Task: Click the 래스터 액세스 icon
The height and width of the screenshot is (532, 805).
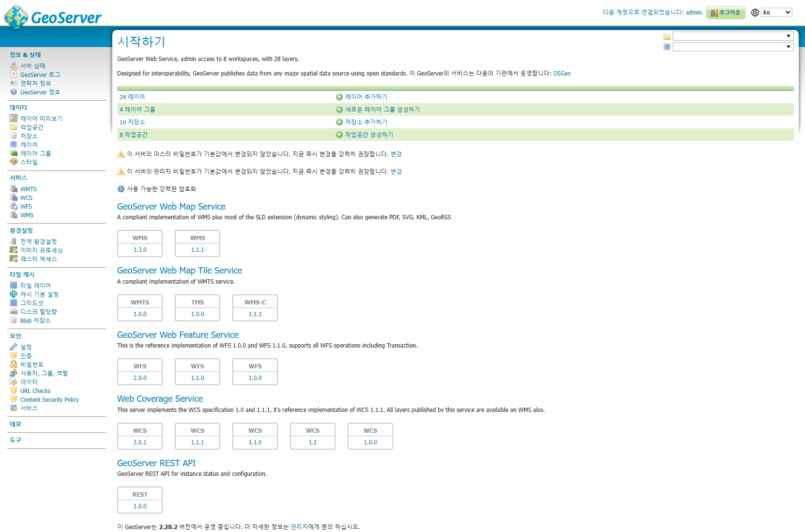Action: click(x=14, y=259)
